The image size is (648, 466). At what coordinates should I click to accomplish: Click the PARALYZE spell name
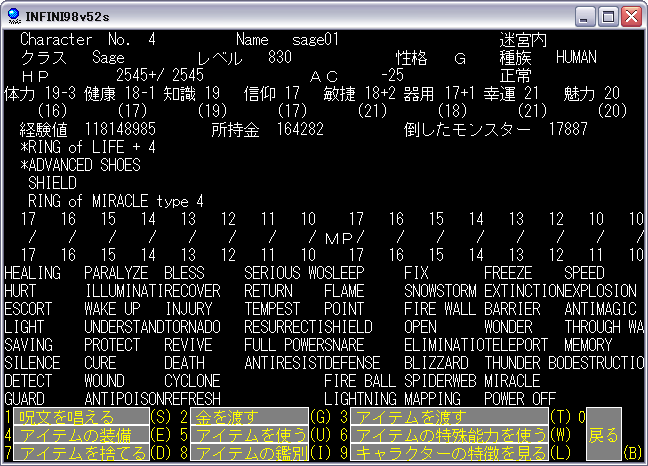pyautogui.click(x=116, y=273)
